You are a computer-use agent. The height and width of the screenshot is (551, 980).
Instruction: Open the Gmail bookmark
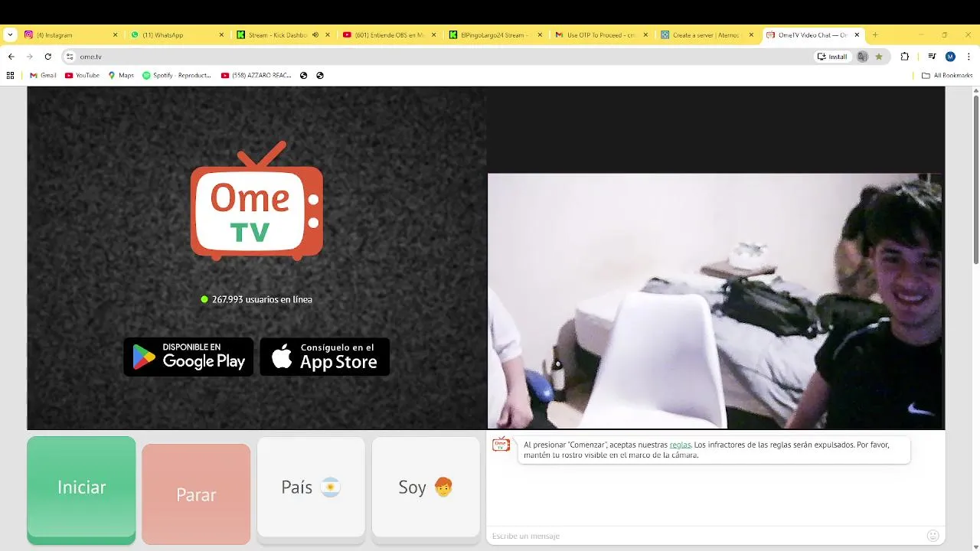coord(43,76)
